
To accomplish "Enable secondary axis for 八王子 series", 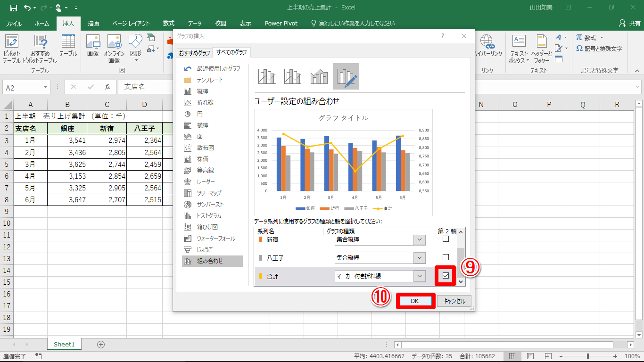I will point(446,257).
